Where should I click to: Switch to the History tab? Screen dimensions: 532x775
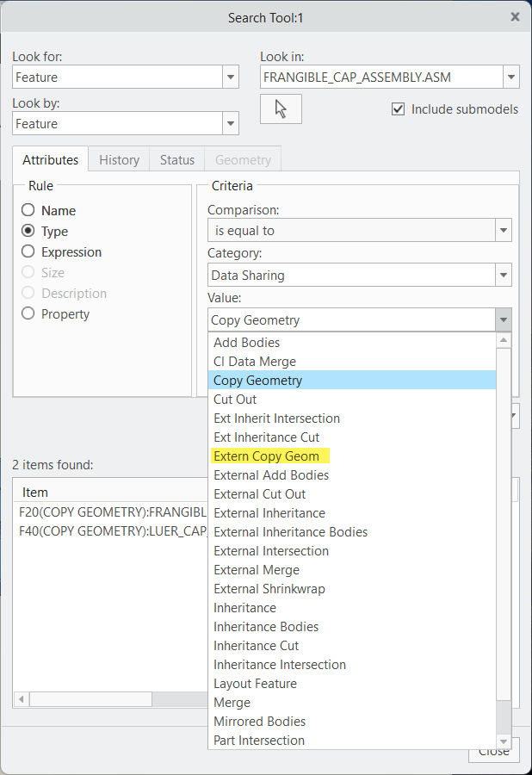pos(119,159)
